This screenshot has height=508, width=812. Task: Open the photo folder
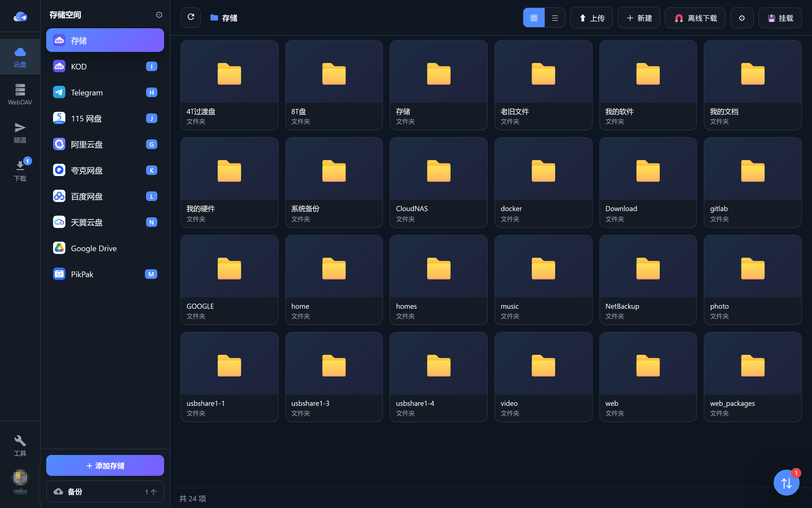coord(753,280)
